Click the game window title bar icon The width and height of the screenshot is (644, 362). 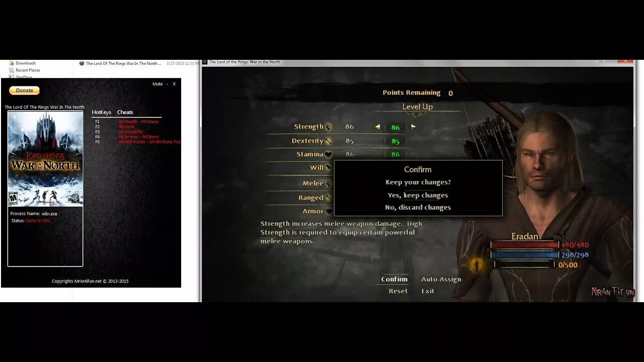(205, 62)
